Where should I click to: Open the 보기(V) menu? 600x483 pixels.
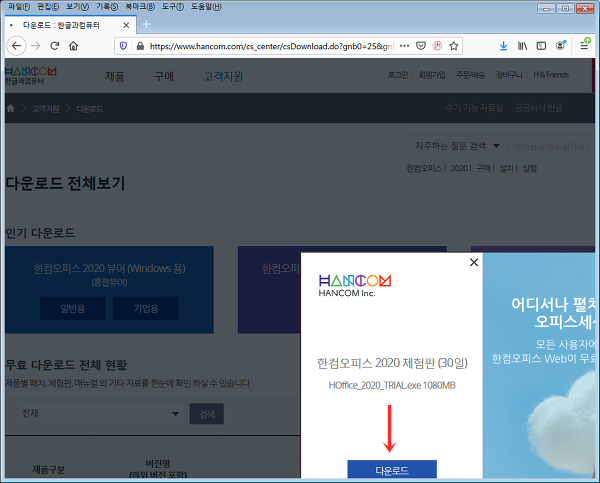coord(77,7)
